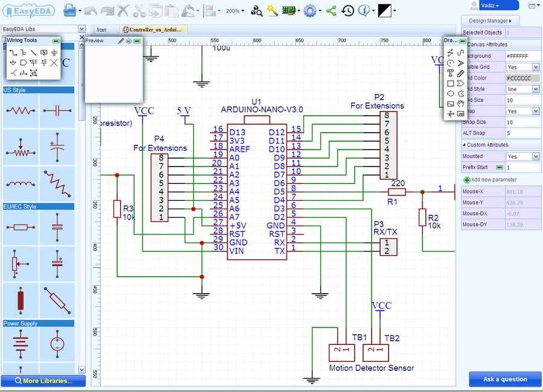Click the pencil edit icon in Preview panel
This screenshot has height=392, width=543.
coord(121,41)
